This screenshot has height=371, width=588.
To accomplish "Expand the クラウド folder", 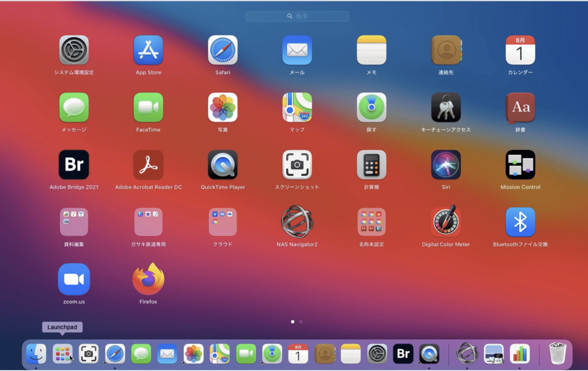I will pyautogui.click(x=223, y=222).
